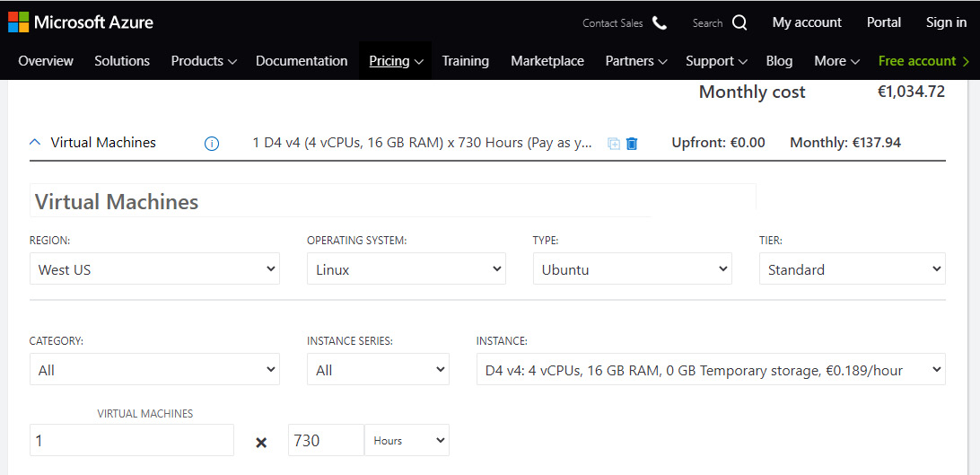Expand the Support menu
980x475 pixels.
(x=716, y=61)
